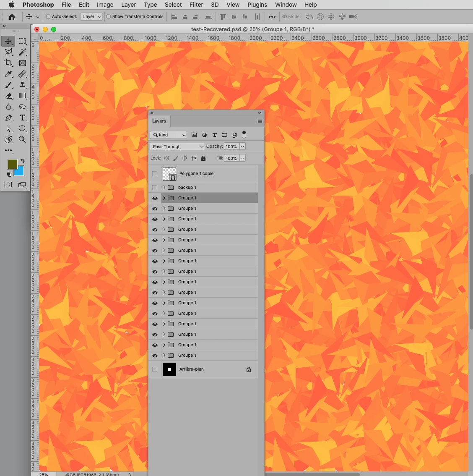Click the foreground color swatch
473x476 pixels.
click(12, 164)
